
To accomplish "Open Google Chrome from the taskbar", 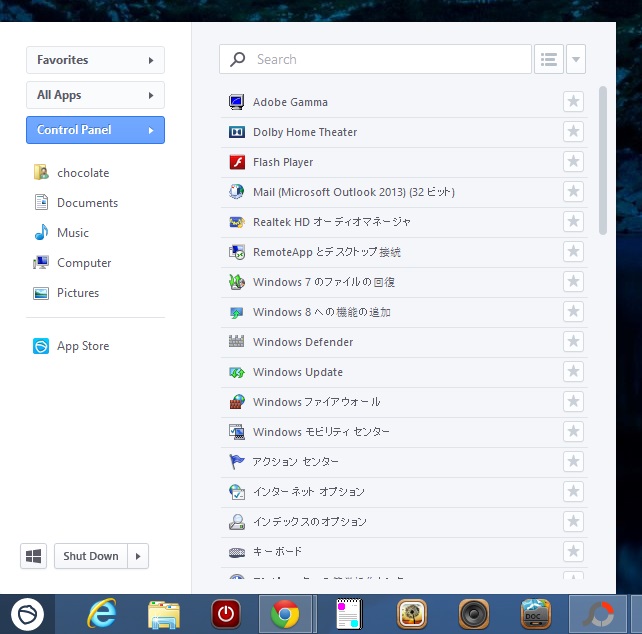I will [x=285, y=613].
